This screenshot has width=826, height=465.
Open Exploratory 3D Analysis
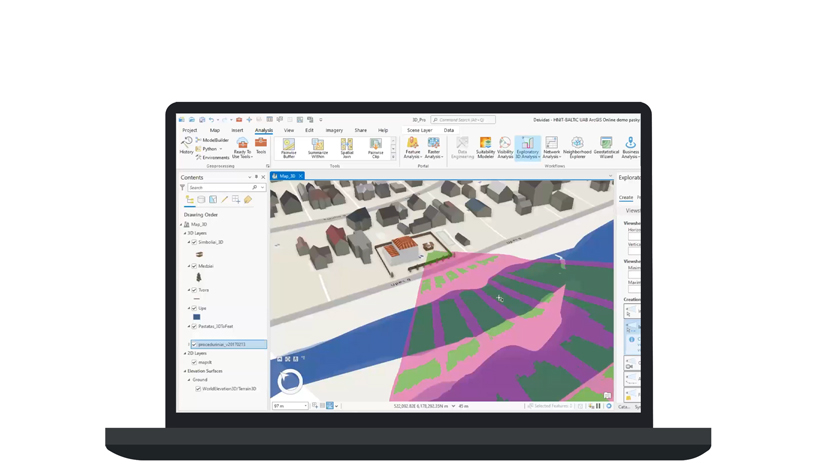[x=527, y=148]
